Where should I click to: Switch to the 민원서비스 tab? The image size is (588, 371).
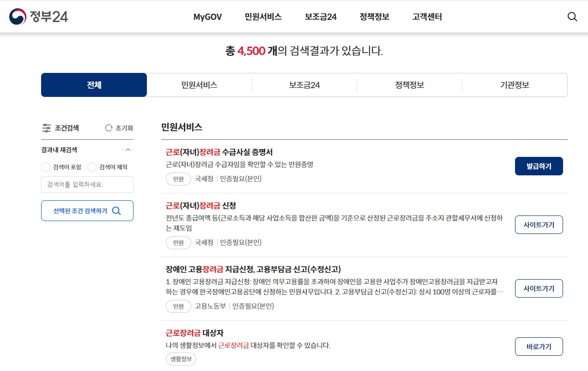(x=199, y=85)
